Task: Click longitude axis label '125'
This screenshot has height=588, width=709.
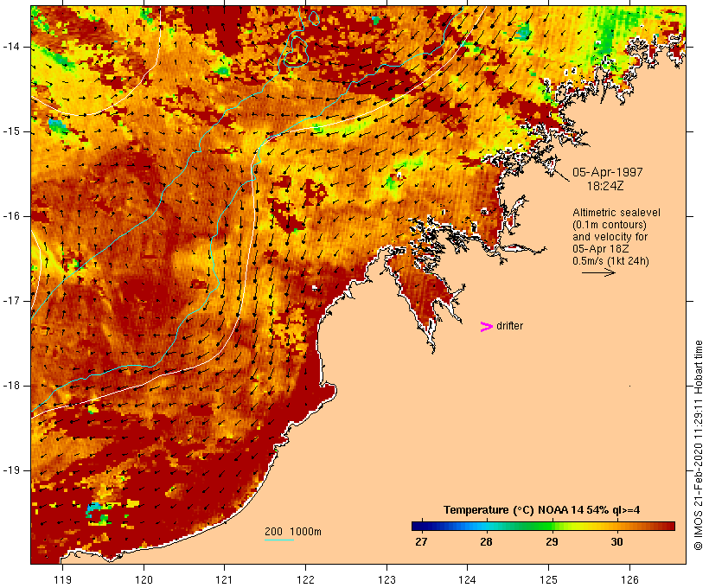Action: coord(549,580)
